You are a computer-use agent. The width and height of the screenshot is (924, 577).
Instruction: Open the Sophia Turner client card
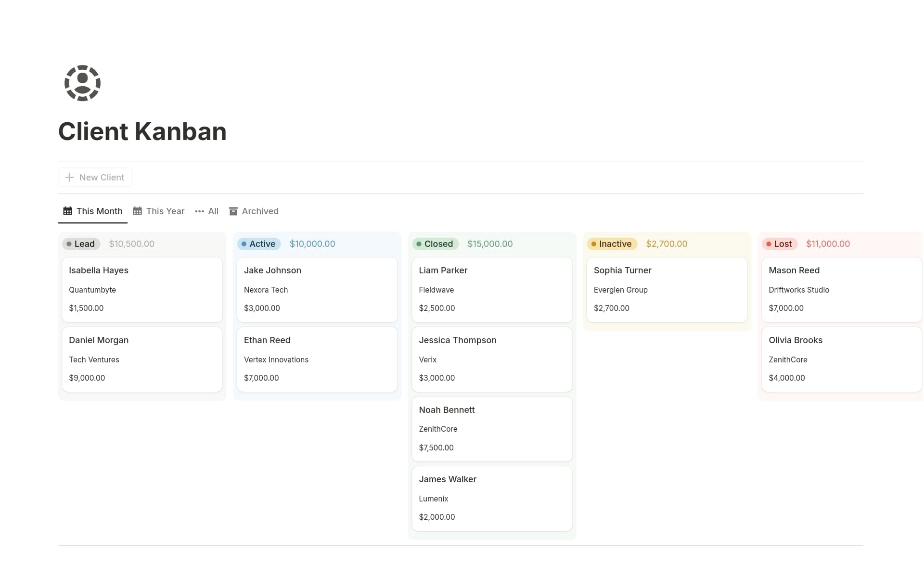667,289
